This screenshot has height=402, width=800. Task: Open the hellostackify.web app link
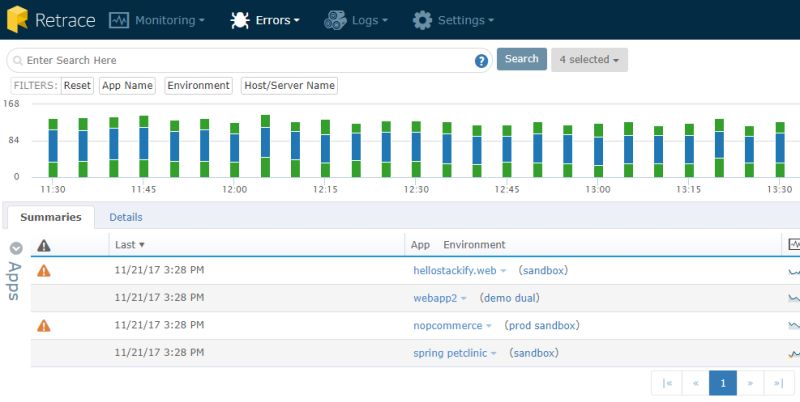click(x=455, y=270)
